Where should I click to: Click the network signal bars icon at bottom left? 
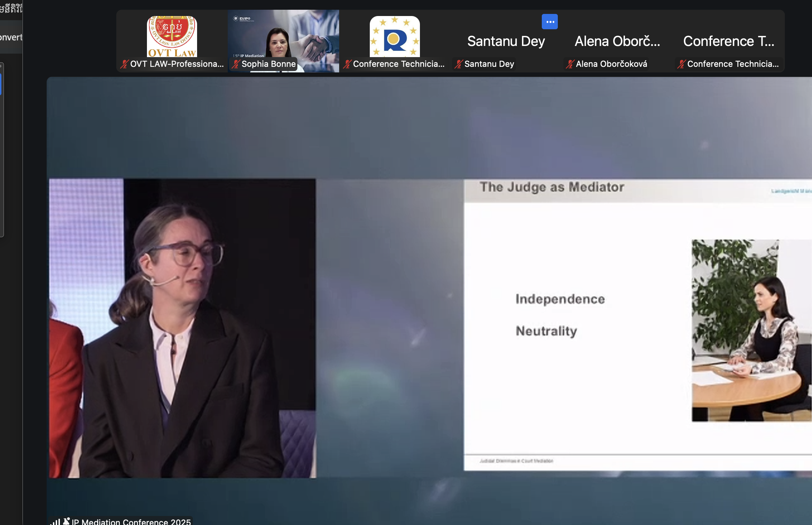(x=55, y=522)
